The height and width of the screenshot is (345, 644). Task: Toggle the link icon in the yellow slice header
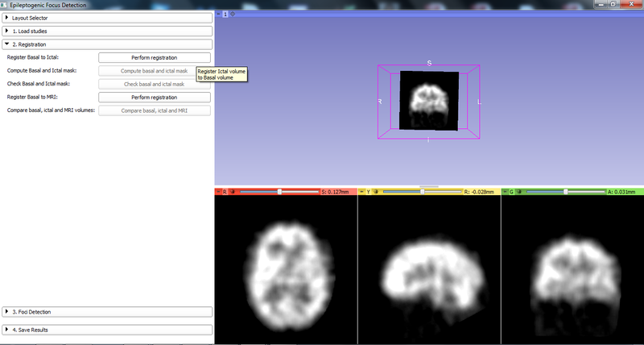pos(377,192)
